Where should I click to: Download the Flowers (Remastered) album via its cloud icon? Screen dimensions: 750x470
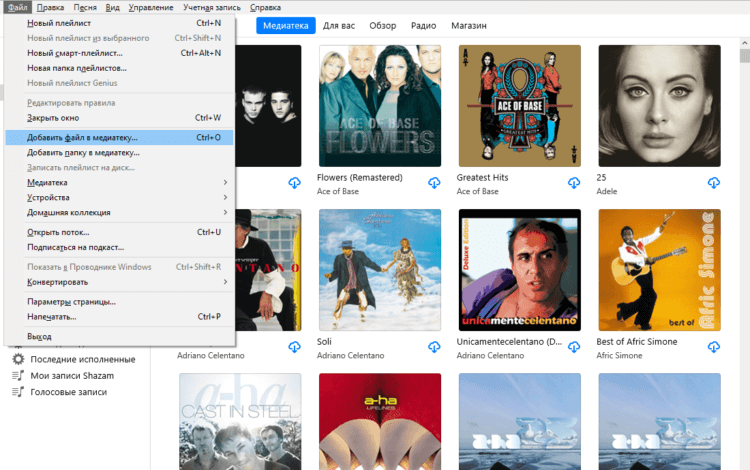pyautogui.click(x=434, y=183)
